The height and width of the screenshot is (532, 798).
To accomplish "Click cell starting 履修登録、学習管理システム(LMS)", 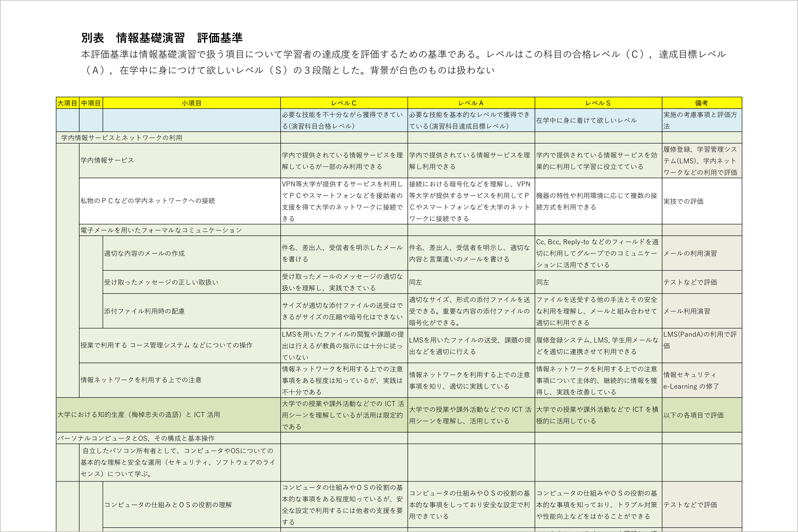I will point(702,160).
